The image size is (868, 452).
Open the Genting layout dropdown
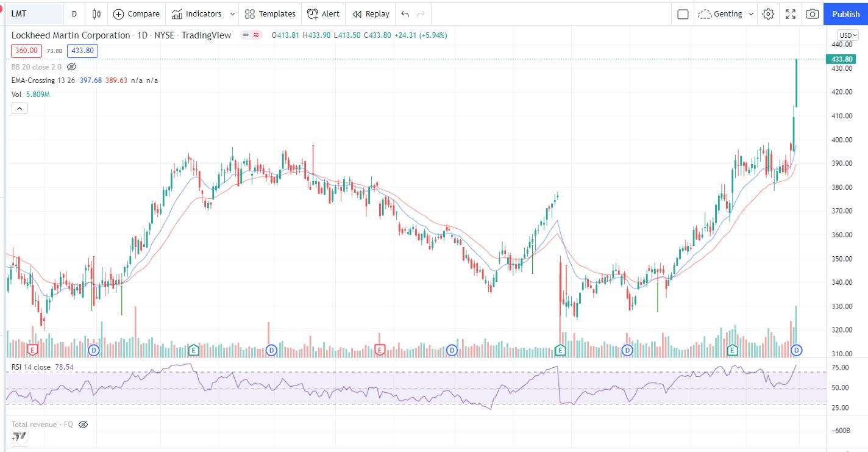tap(725, 14)
